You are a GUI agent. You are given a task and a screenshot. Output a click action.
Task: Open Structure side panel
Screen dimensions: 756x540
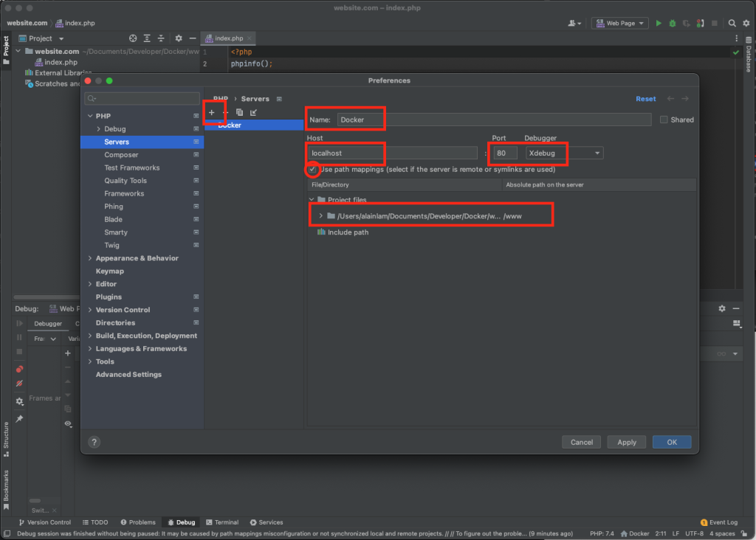coord(6,440)
